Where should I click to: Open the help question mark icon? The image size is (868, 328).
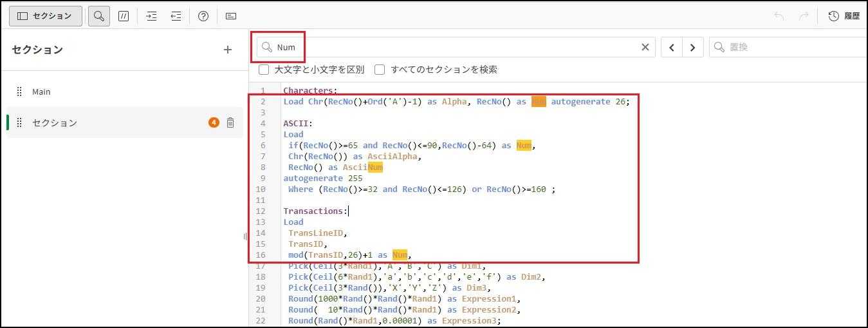[203, 16]
